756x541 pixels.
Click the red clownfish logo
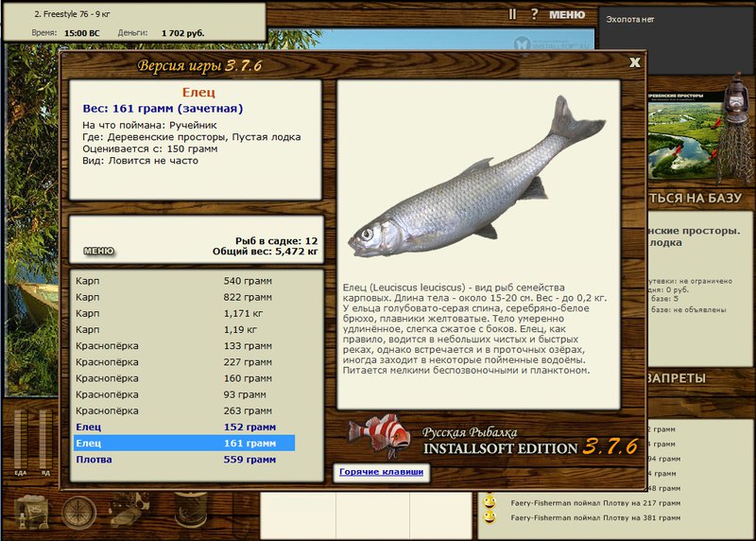[x=380, y=434]
